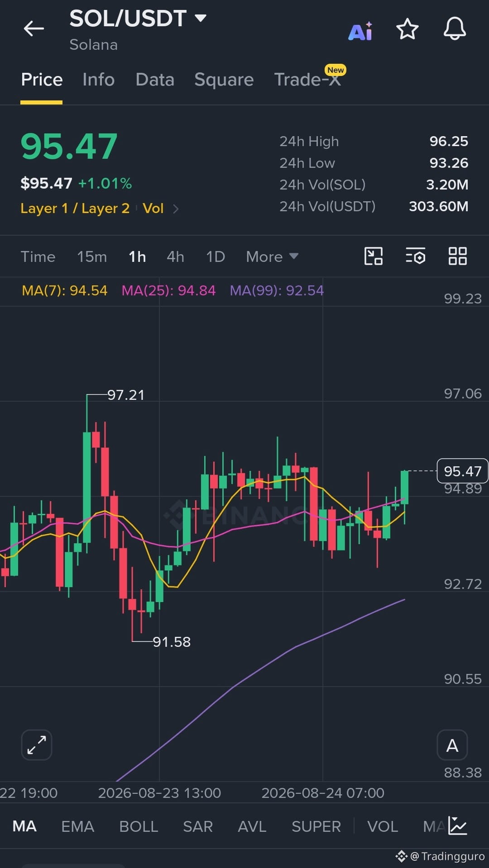Open picture-in-picture chart icon
This screenshot has width=489, height=868.
point(374,256)
